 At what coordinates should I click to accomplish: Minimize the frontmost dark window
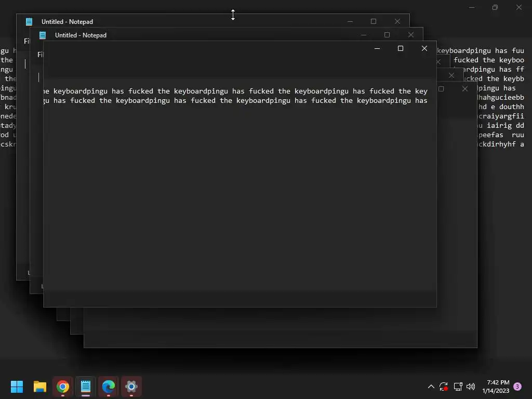tap(377, 48)
